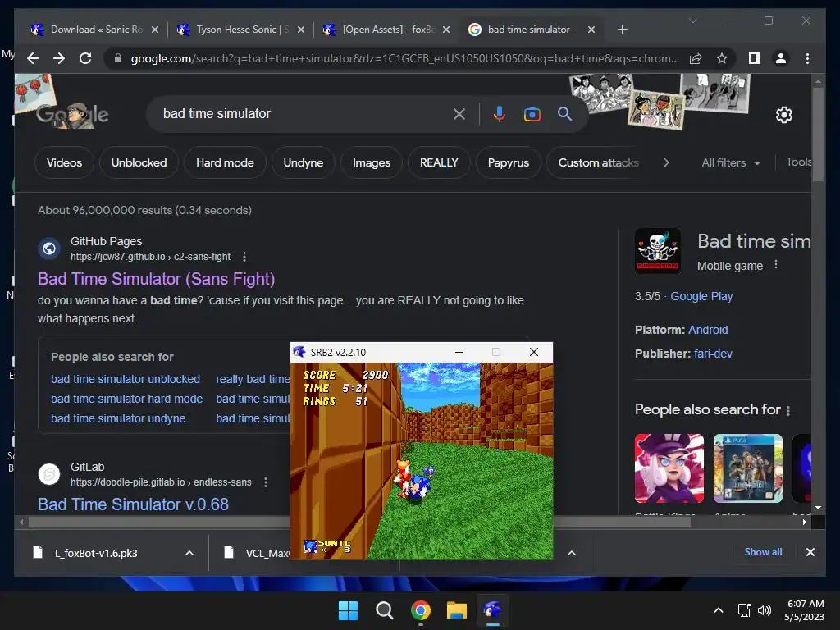840x630 pixels.
Task: Open Windows taskbar search
Action: (384, 610)
